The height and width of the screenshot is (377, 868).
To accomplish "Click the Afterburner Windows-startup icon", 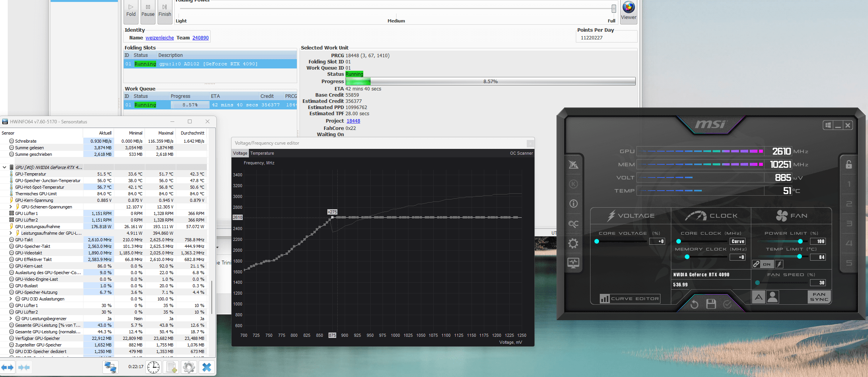I will [828, 125].
